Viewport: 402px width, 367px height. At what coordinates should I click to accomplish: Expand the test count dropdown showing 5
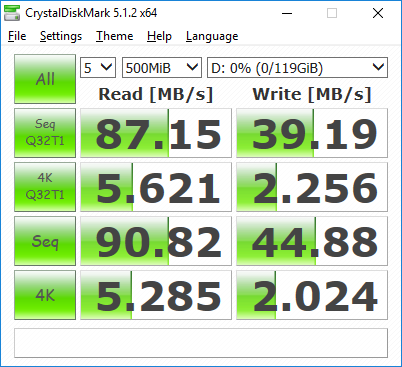(x=98, y=68)
